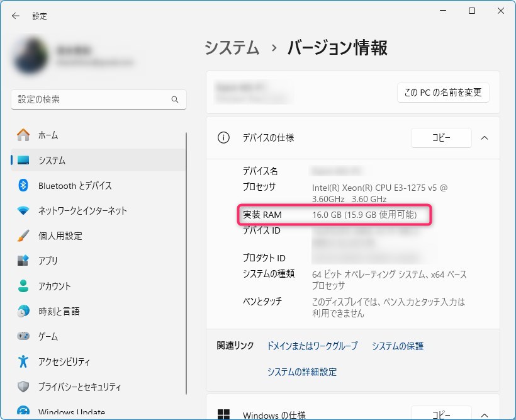The width and height of the screenshot is (516, 420).
Task: Collapse the デバイスの仕様 section chevron
Action: (485, 138)
